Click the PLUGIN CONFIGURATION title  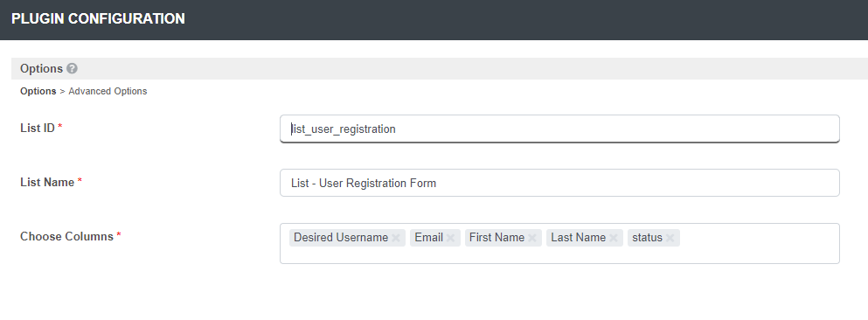pos(98,19)
